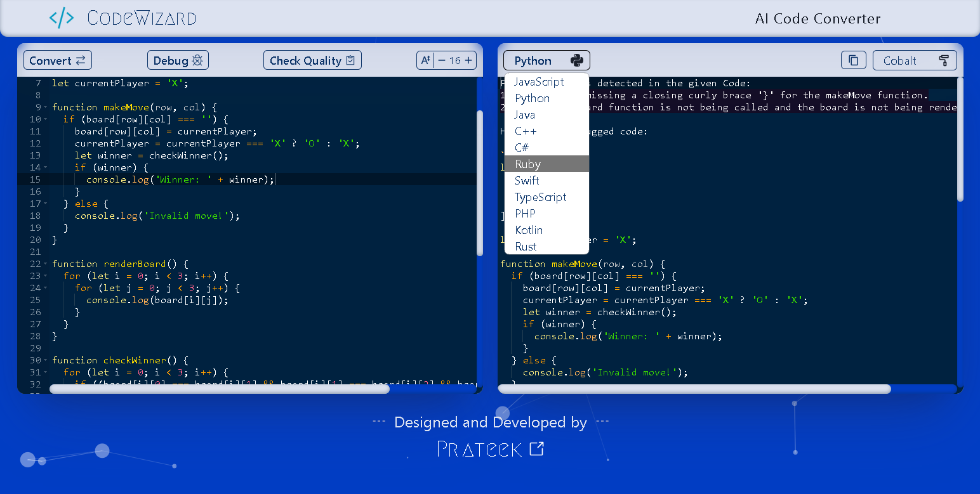The image size is (980, 494).
Task: Click the Convert button
Action: (x=58, y=60)
